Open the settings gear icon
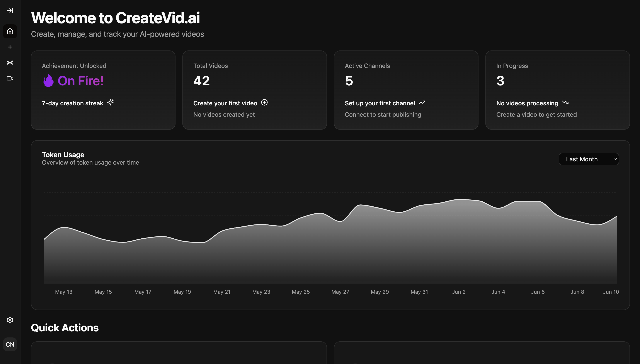The height and width of the screenshot is (364, 640). tap(10, 320)
